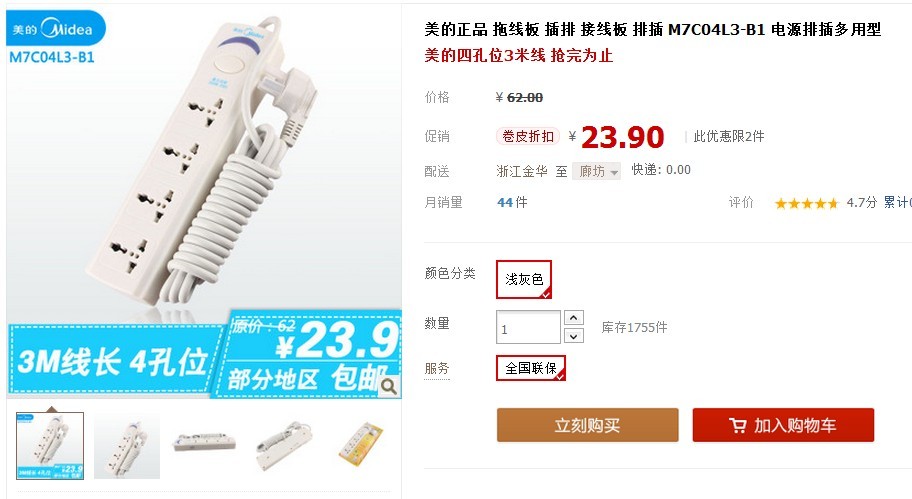This screenshot has height=499, width=912.
Task: Click the five-star rating icons
Action: tap(807, 203)
